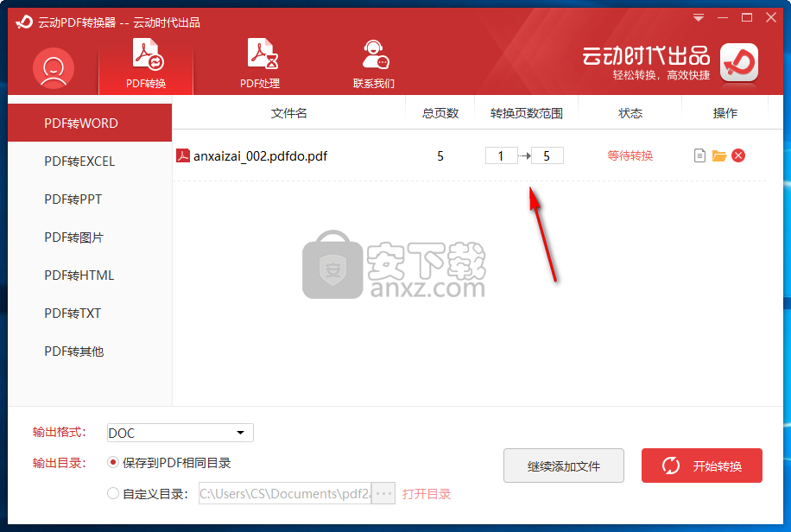Click the 操作 column header
The height and width of the screenshot is (532, 791).
(725, 113)
